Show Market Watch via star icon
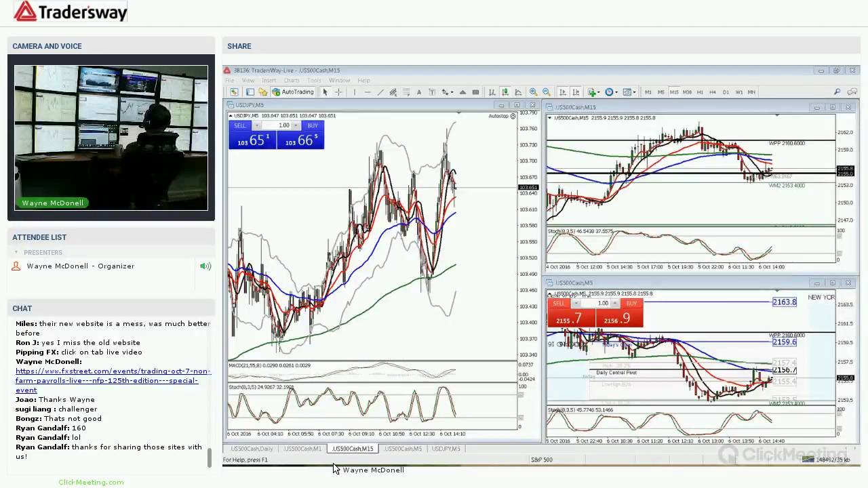Image resolution: width=868 pixels, height=488 pixels. click(263, 91)
